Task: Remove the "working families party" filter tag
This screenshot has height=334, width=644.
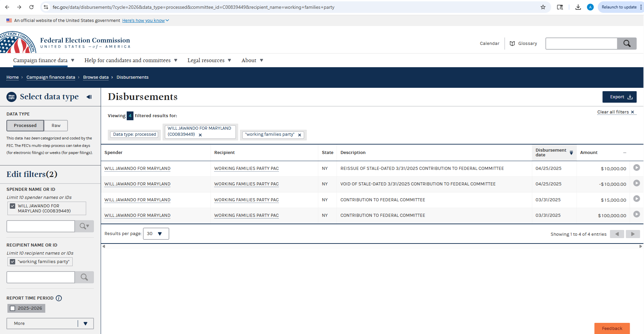Action: [x=299, y=135]
